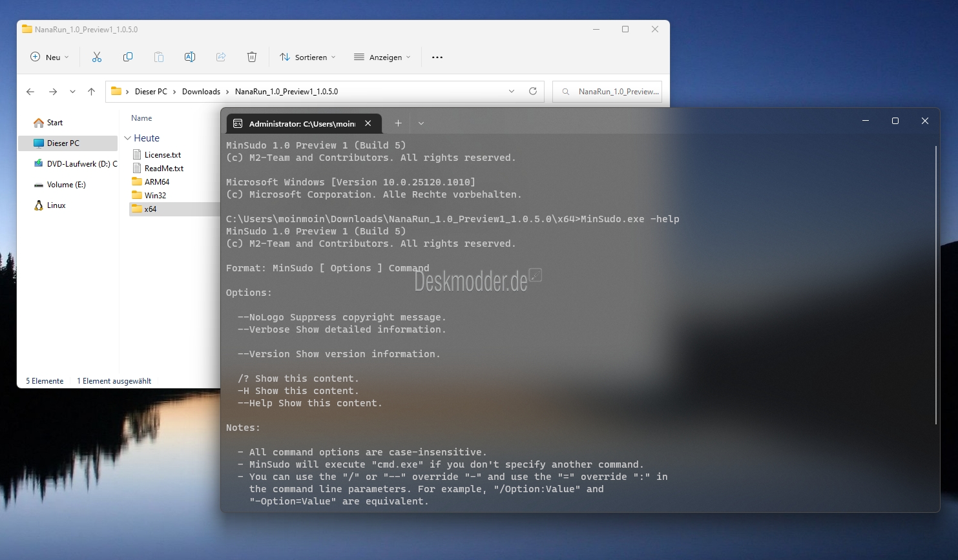Open the Neu (new item) menu
This screenshot has width=958, height=560.
click(x=50, y=57)
